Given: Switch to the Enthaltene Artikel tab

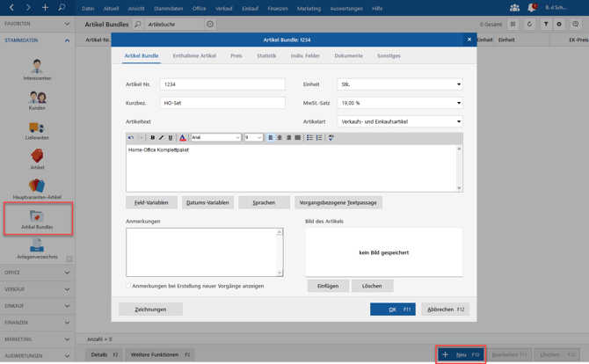Looking at the screenshot, I should (x=194, y=55).
